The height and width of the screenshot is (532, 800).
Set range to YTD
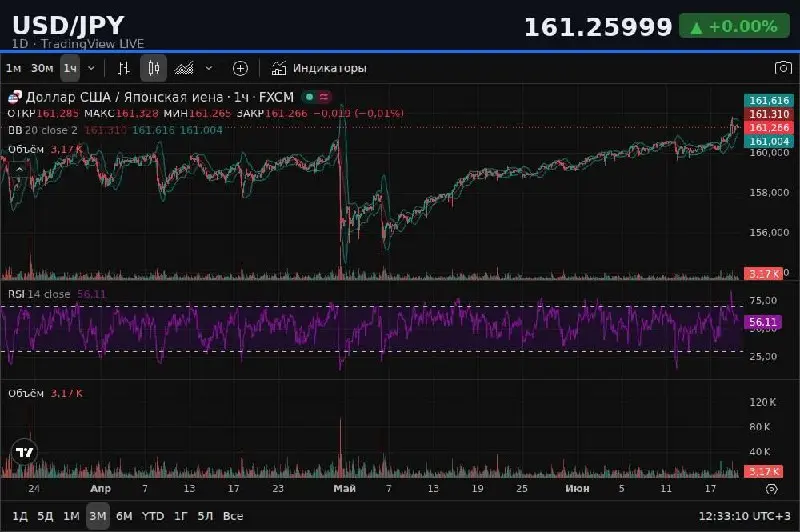(x=153, y=516)
